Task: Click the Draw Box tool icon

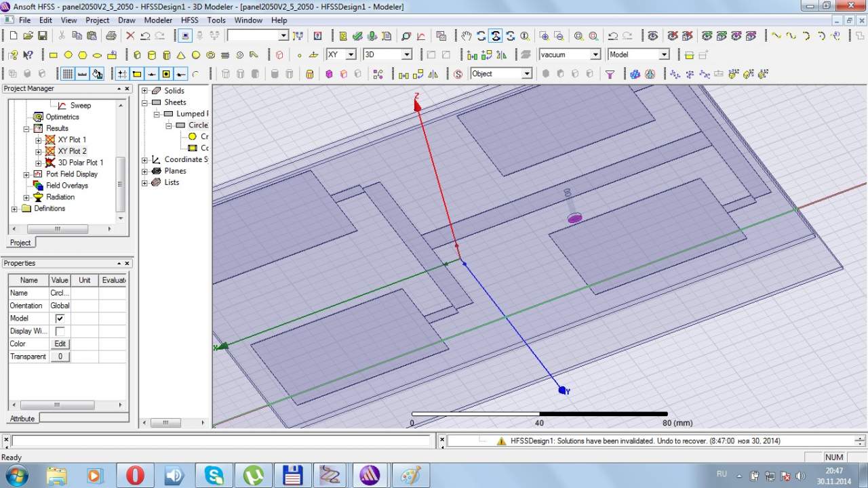Action: 137,55
